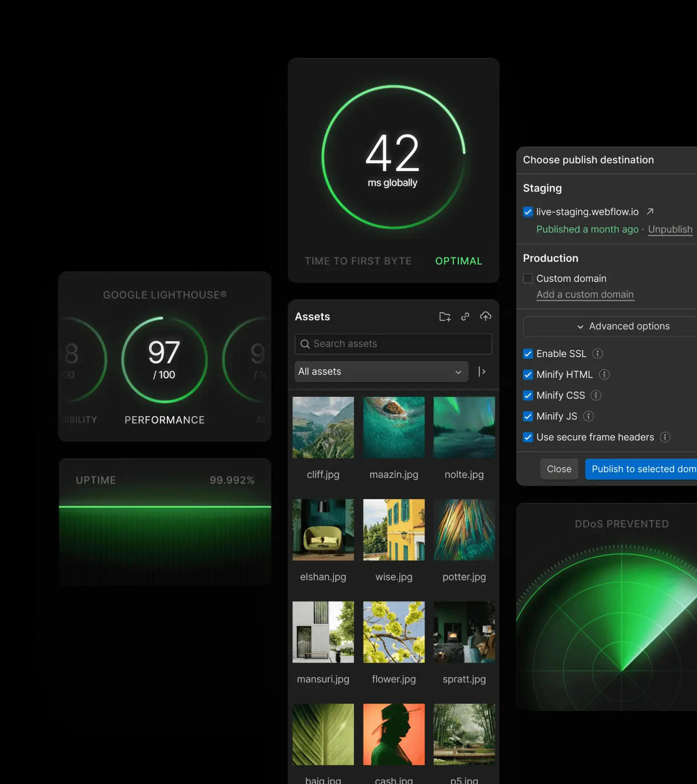
Task: Disable the Minify CSS checkbox
Action: (528, 395)
